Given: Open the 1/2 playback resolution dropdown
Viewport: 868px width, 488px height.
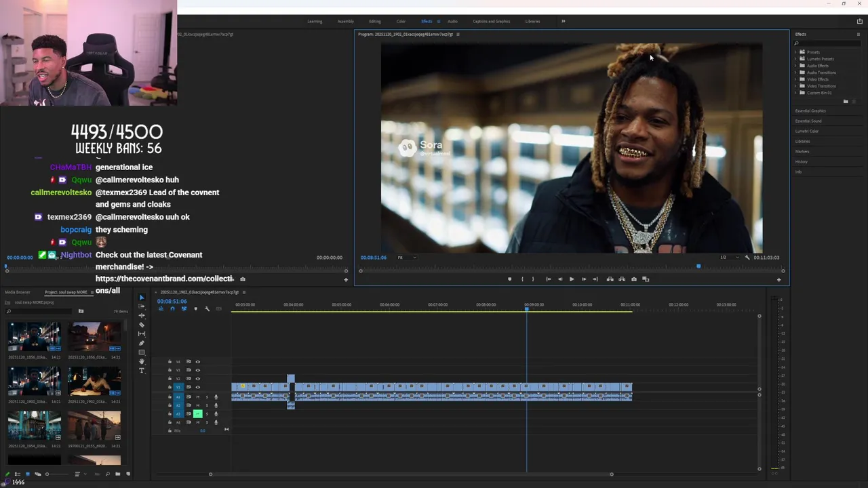Looking at the screenshot, I should (730, 258).
